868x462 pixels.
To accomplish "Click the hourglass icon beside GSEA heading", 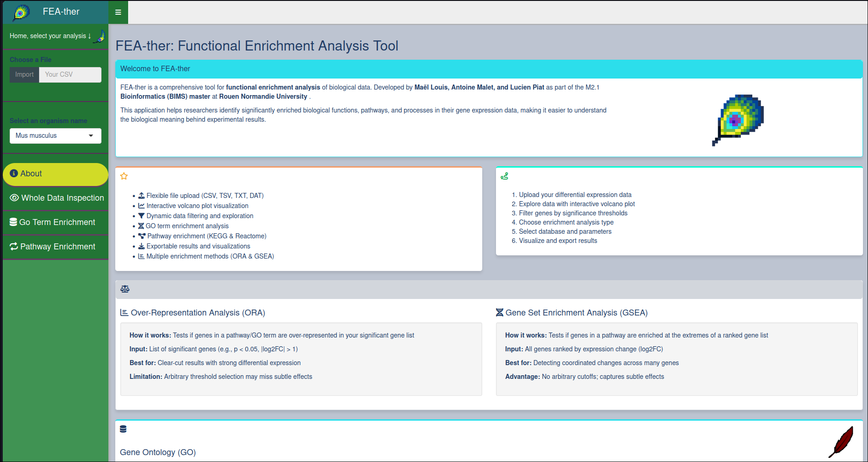I will click(499, 312).
